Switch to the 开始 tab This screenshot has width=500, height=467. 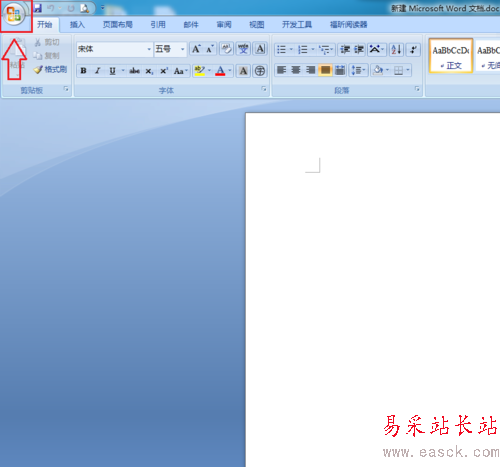(x=45, y=25)
